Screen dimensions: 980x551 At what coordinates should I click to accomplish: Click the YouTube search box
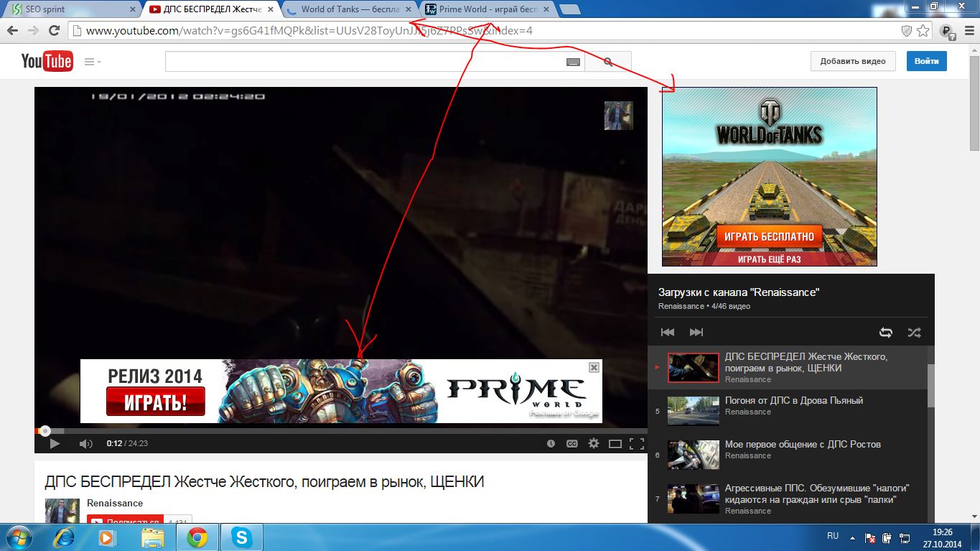click(374, 62)
